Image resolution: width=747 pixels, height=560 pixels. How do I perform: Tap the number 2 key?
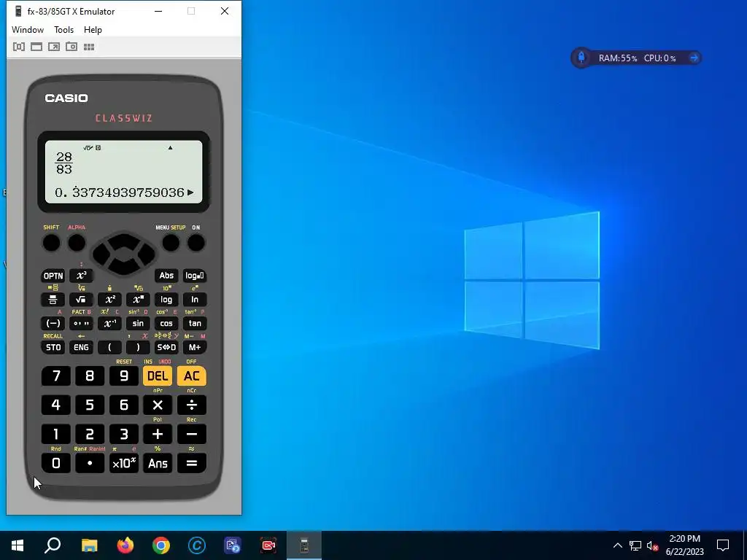click(90, 435)
